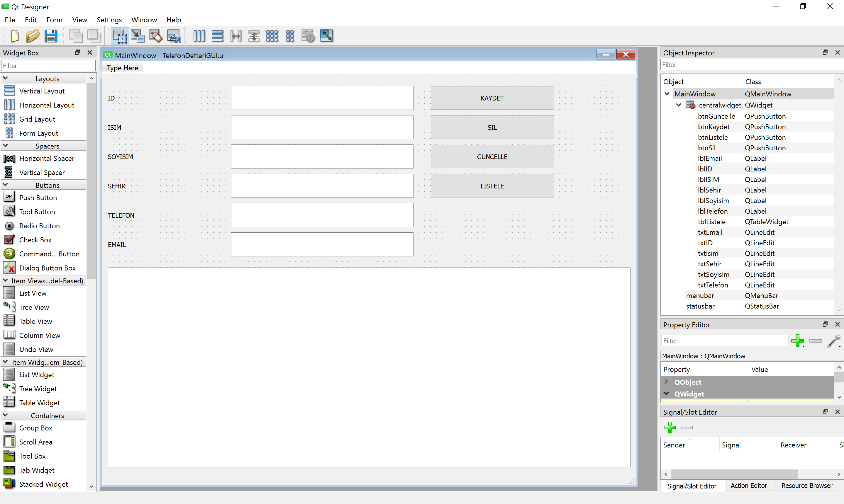Open the Form menu
The image size is (844, 504).
click(x=54, y=20)
